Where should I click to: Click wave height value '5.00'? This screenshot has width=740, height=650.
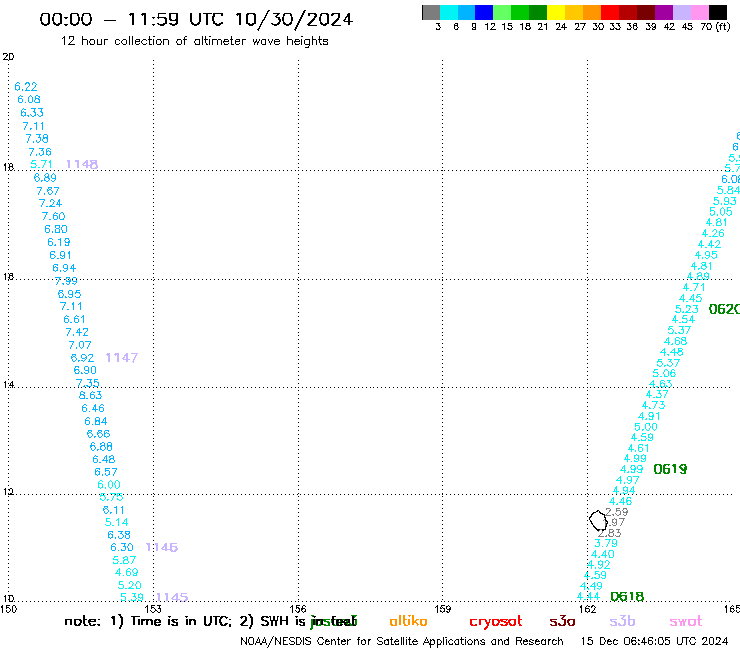click(x=646, y=427)
